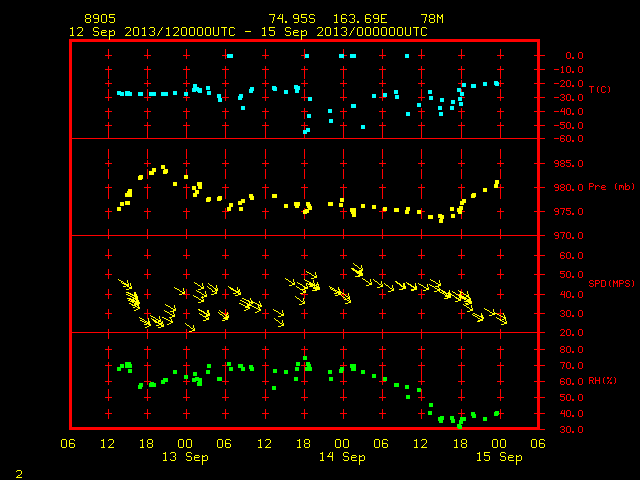
Task: Click the T(C) temperature axis label
Action: tap(600, 89)
